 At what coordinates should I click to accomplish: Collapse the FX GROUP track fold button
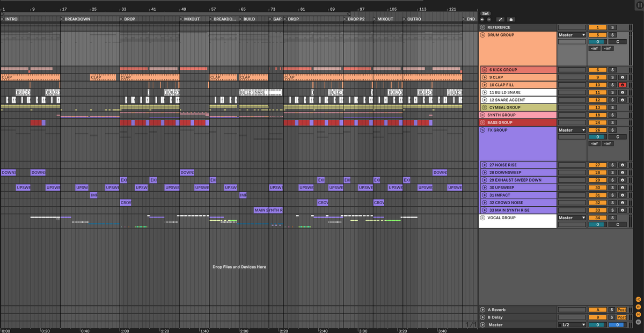point(482,130)
